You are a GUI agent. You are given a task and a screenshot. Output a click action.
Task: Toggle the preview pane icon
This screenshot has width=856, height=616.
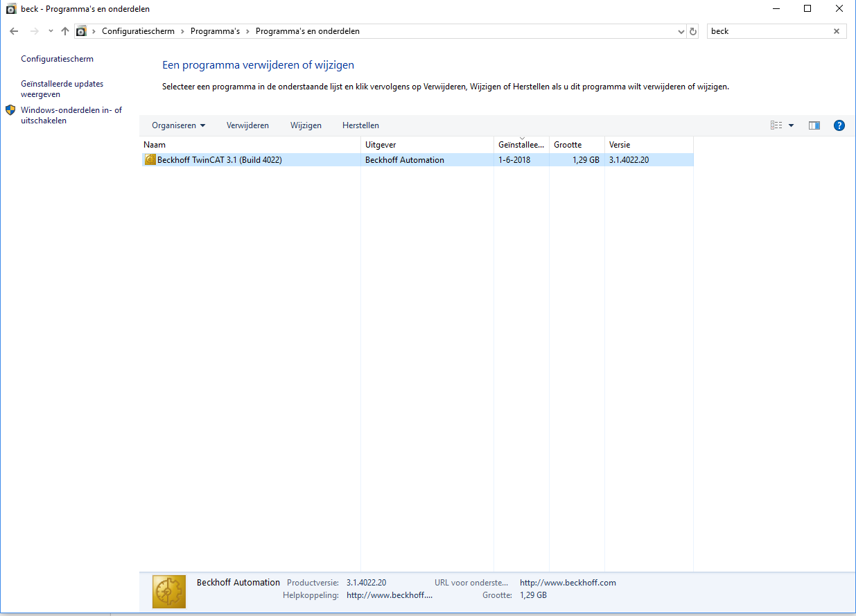(x=814, y=125)
